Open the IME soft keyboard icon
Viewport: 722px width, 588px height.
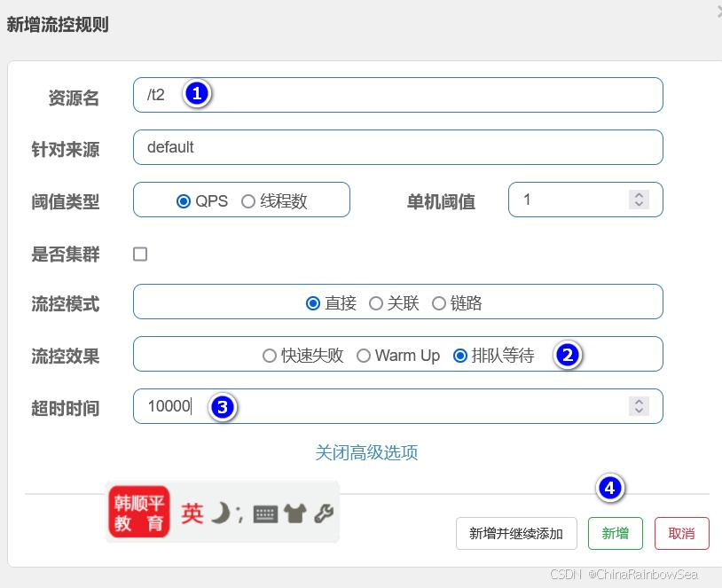(265, 514)
